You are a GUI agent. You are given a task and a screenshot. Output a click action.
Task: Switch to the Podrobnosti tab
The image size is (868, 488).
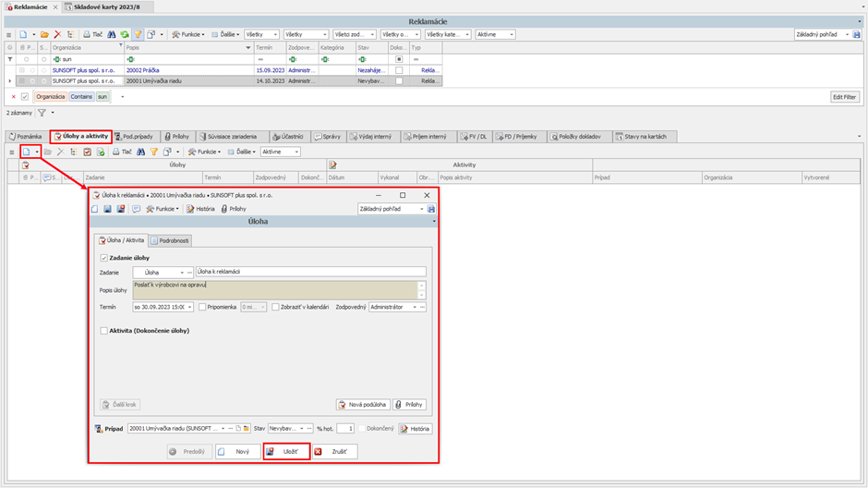170,240
